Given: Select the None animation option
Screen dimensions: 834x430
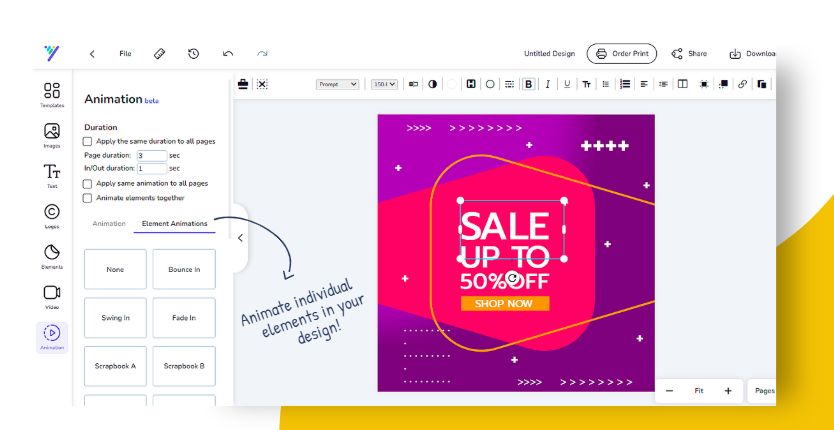Looking at the screenshot, I should point(115,269).
